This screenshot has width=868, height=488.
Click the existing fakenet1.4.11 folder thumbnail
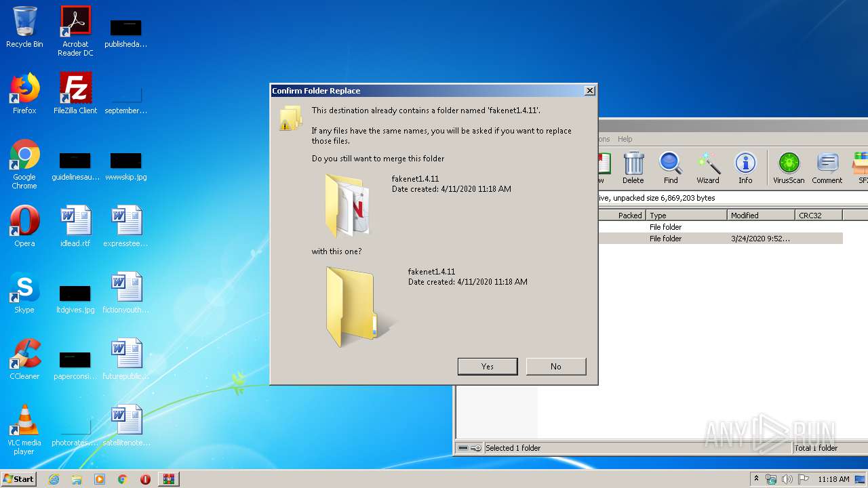(x=348, y=205)
